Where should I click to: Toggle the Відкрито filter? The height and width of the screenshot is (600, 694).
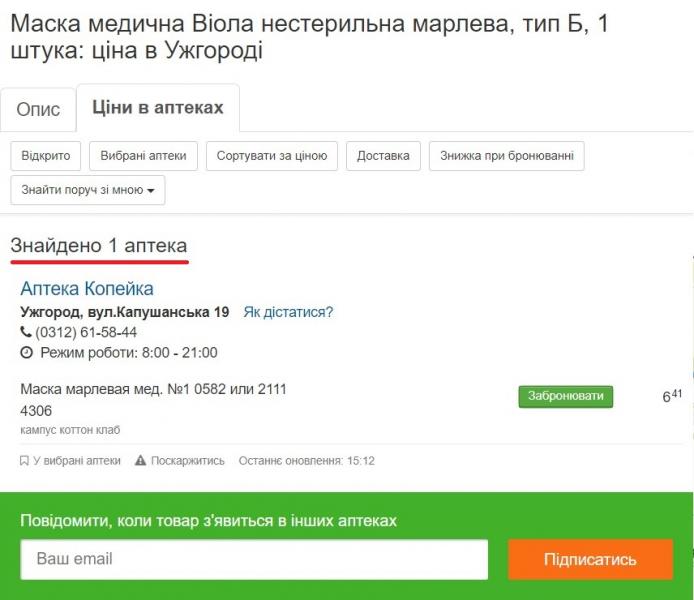coord(46,156)
